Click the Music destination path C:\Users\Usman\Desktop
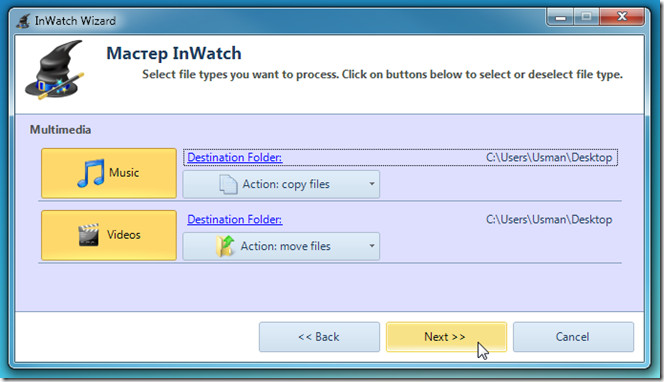This screenshot has height=382, width=664. click(549, 158)
